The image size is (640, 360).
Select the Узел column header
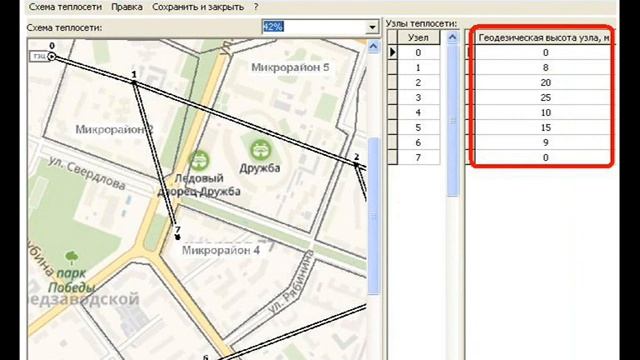(x=418, y=38)
